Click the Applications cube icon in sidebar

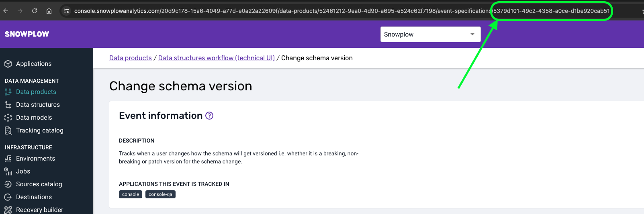tap(8, 64)
